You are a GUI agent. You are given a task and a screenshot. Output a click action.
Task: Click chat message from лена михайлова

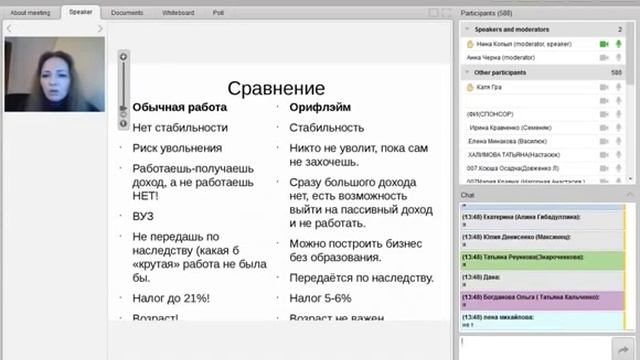(542, 320)
